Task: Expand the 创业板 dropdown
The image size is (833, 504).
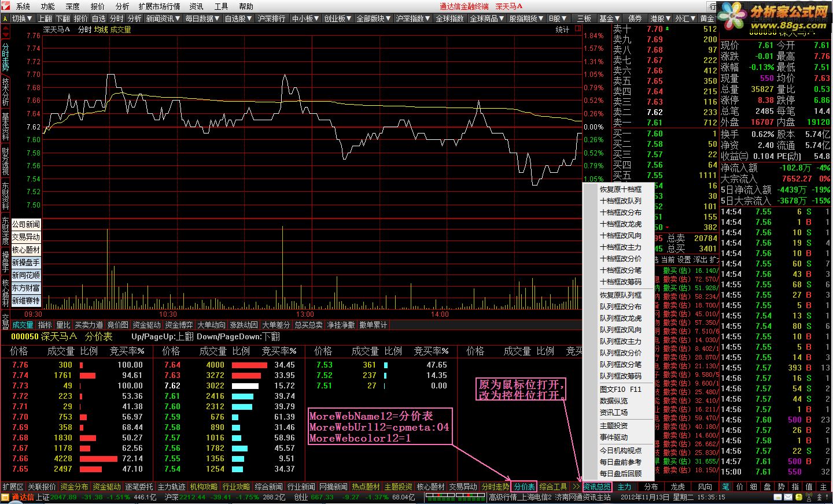Action: point(338,18)
